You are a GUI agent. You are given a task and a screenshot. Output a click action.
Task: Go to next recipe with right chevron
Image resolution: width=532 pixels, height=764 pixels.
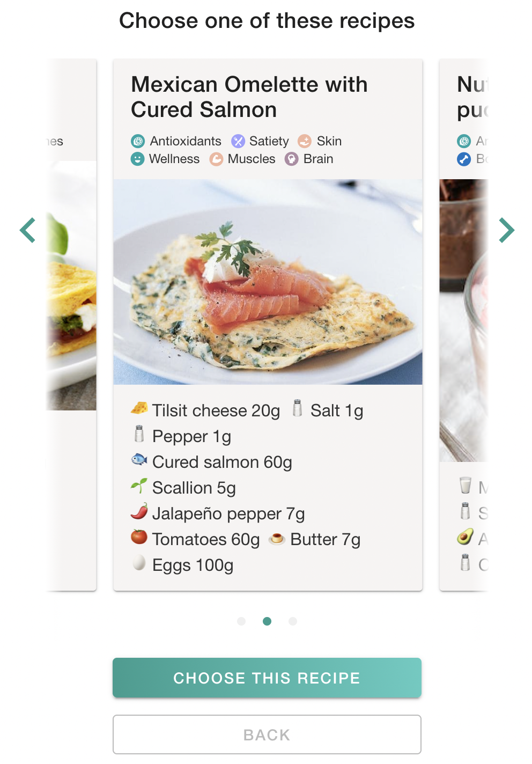[x=506, y=230]
